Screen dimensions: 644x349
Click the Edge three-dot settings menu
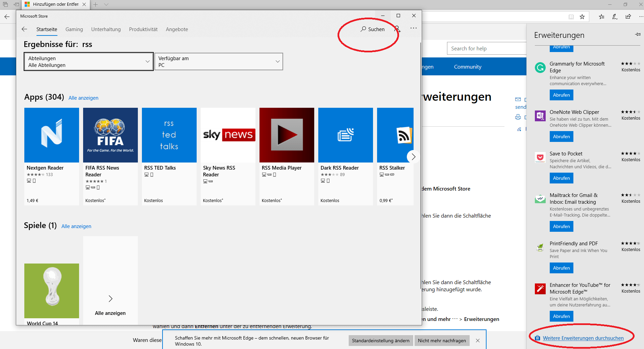641,17
